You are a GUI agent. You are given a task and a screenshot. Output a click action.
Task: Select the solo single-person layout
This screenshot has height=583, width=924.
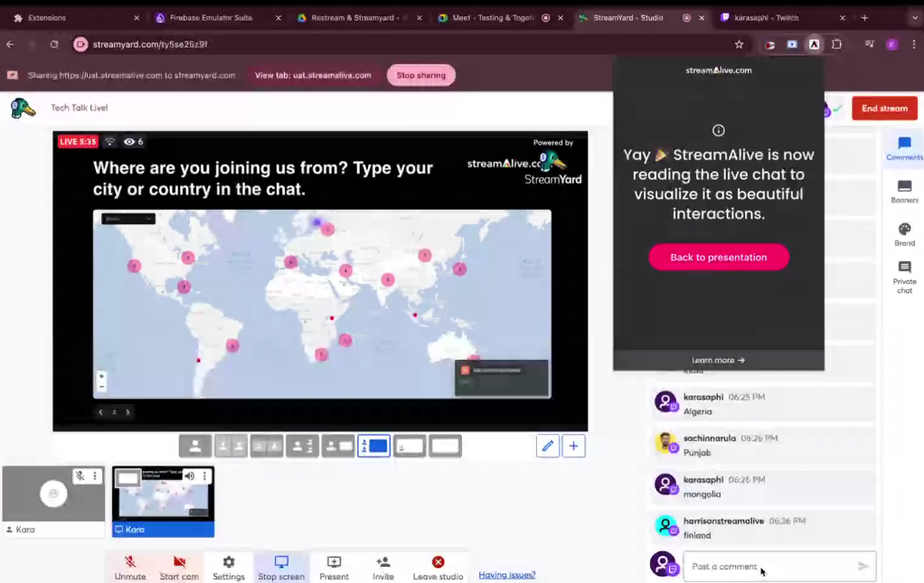(x=195, y=447)
